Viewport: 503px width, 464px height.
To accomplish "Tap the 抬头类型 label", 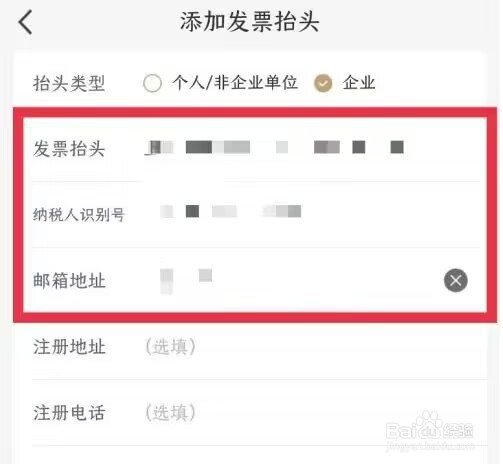I will point(69,83).
